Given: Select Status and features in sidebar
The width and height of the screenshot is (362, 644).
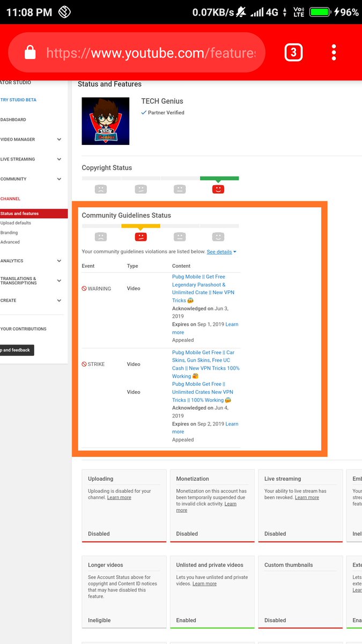Looking at the screenshot, I should (34, 214).
